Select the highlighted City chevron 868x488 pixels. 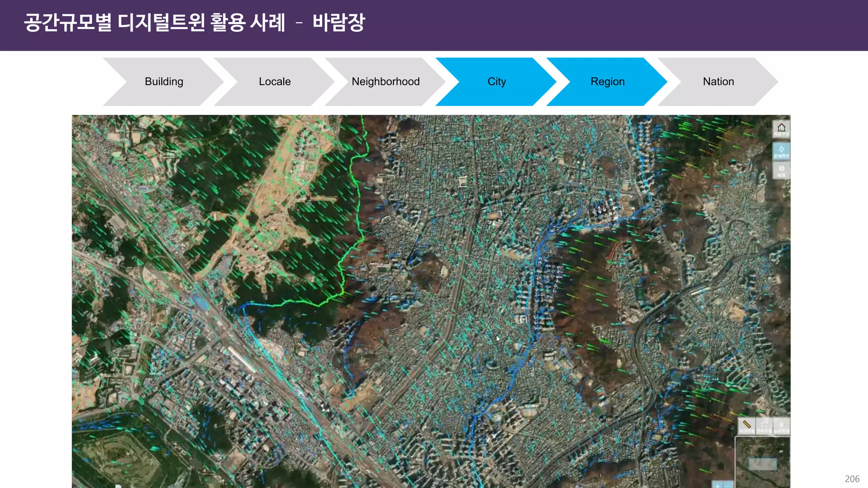496,82
